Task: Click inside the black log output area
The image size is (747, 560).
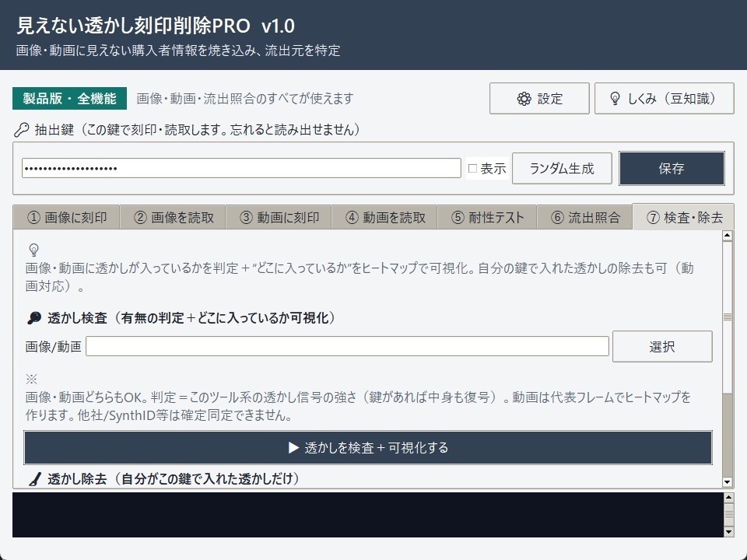Action: coord(368,515)
